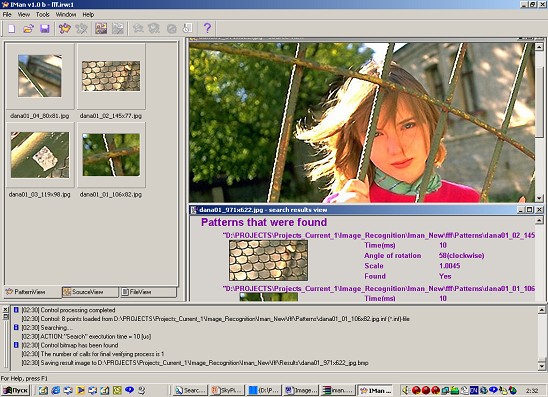The height and width of the screenshot is (397, 548).
Task: Open the Window menu
Action: coord(66,15)
